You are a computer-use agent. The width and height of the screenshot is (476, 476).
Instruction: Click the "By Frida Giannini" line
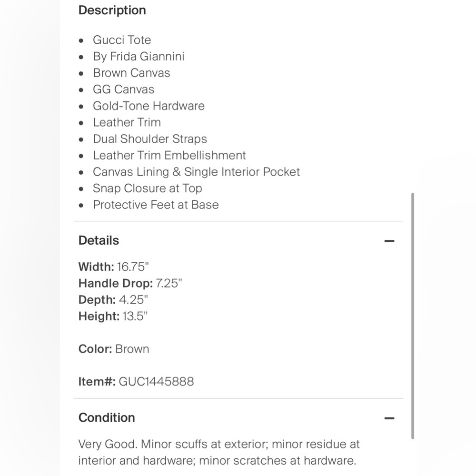coord(139,56)
